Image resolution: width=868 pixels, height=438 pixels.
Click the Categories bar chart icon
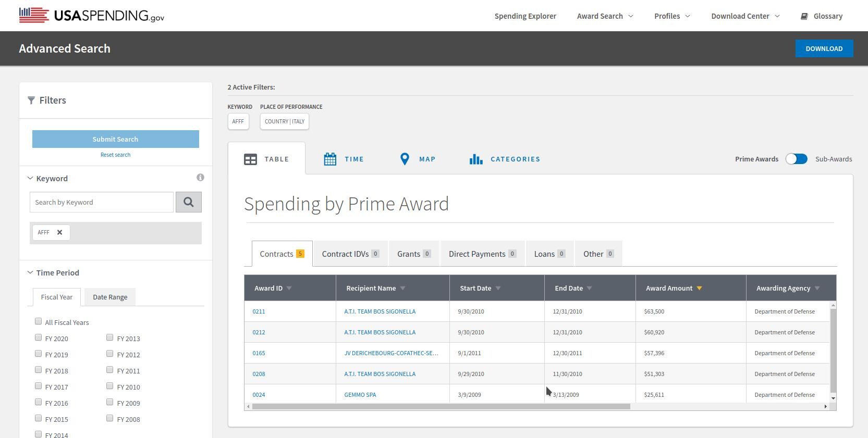tap(476, 159)
